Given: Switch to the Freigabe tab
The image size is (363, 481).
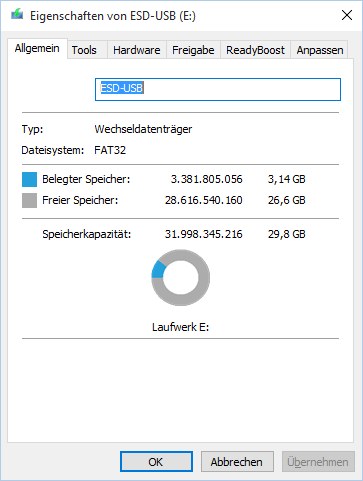Looking at the screenshot, I should click(193, 50).
